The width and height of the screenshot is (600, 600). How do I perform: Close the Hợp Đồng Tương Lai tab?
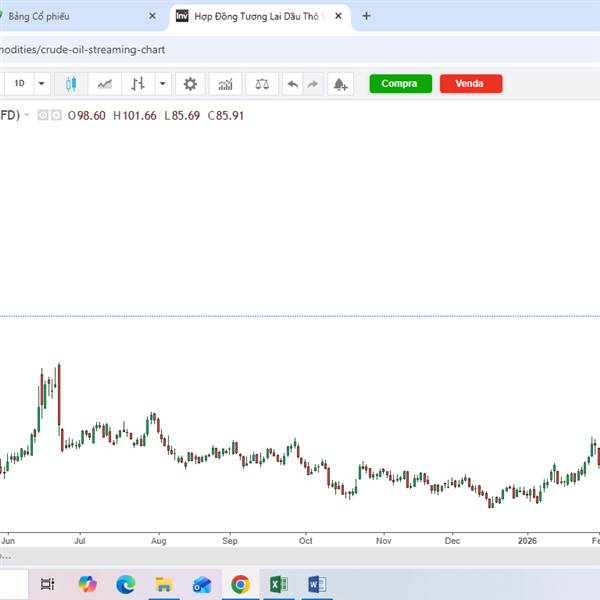pyautogui.click(x=338, y=16)
